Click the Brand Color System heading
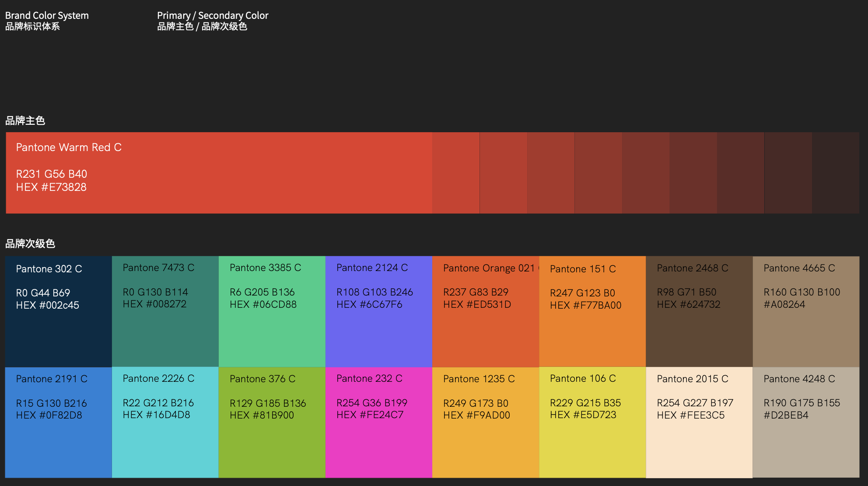Screen dimensions: 868x486 [x=47, y=16]
